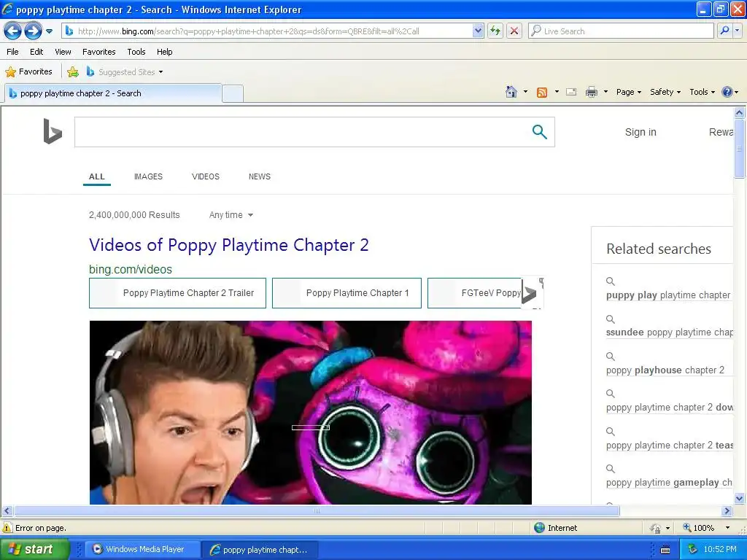Image resolution: width=747 pixels, height=560 pixels.
Task: Click the horizontal scrollbar right arrow
Action: point(727,511)
